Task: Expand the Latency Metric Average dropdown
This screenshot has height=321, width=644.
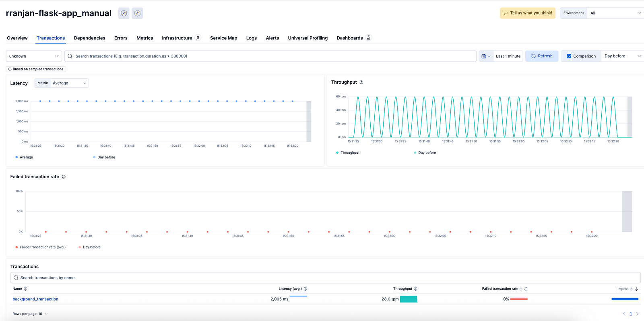Action: pos(69,83)
